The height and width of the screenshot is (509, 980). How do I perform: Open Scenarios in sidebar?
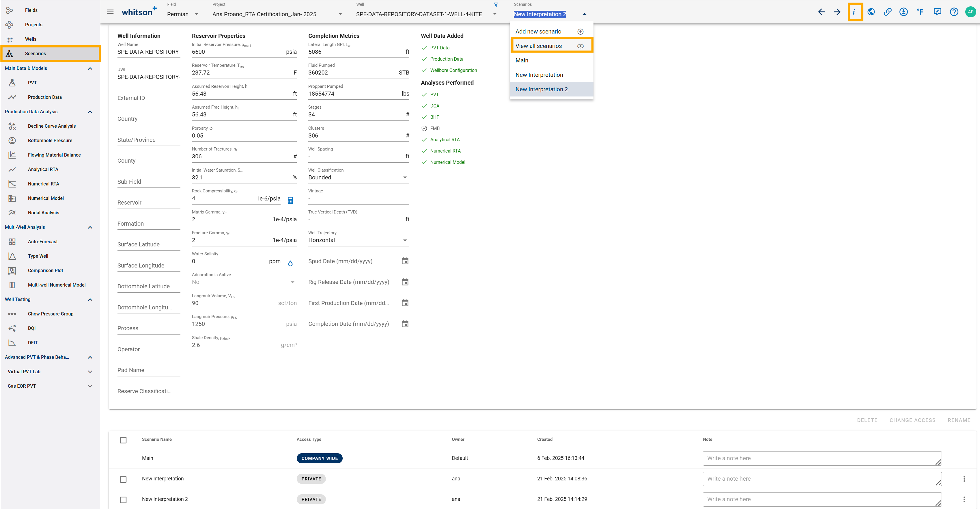(x=50, y=54)
